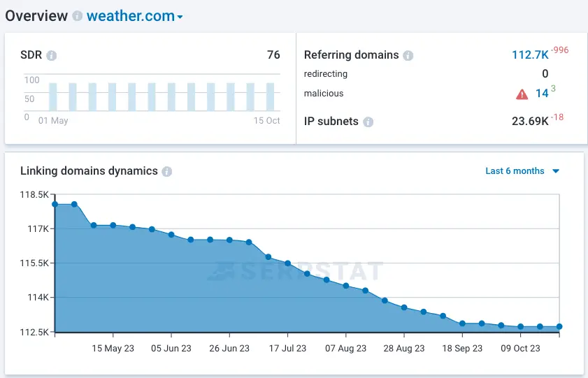Click the data point above 18 Sep 23
This screenshot has height=378, width=588.
462,324
